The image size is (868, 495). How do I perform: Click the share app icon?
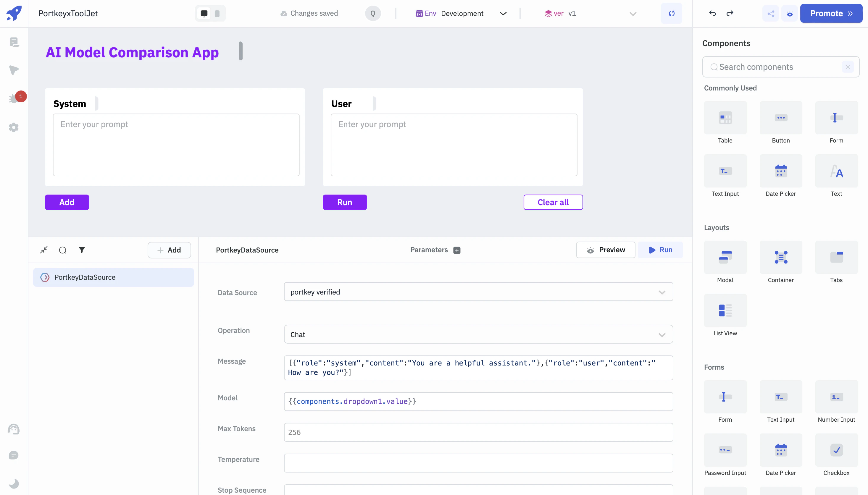click(x=771, y=14)
